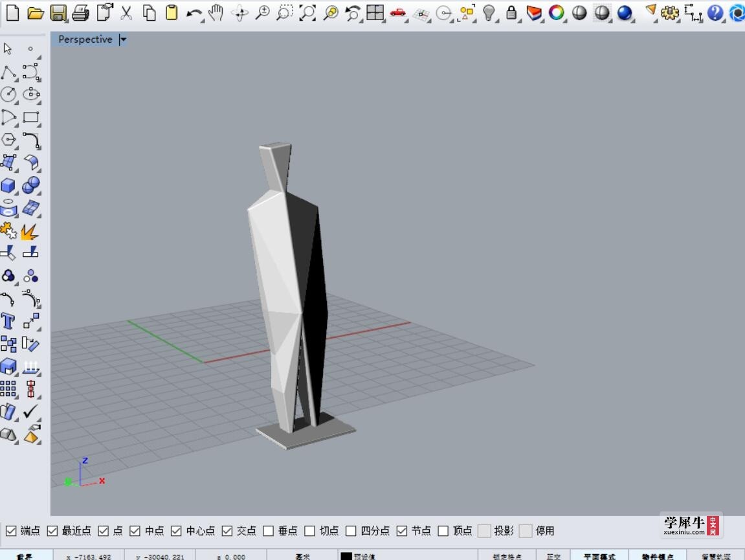Image resolution: width=745 pixels, height=560 pixels.
Task: Open Document Properties icon
Action: [x=104, y=12]
